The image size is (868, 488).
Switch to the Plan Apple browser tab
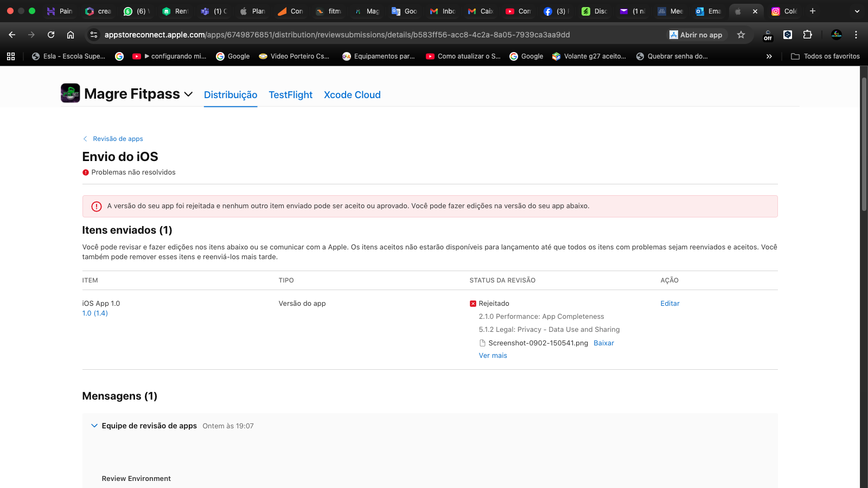point(252,11)
